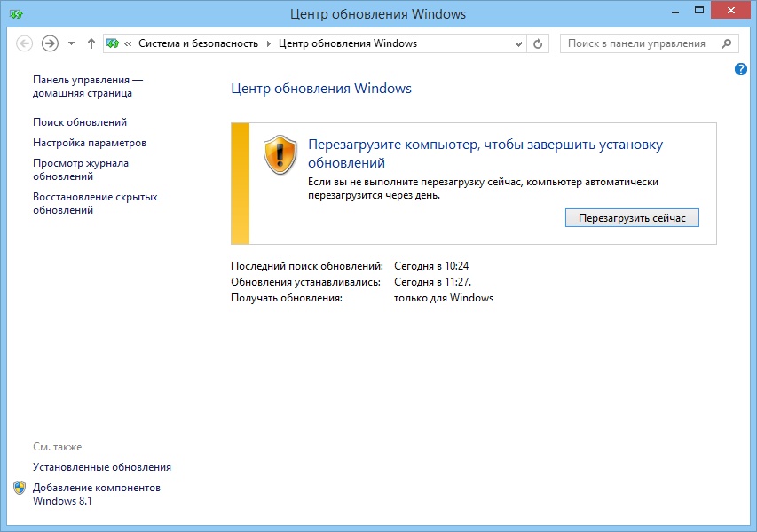Click the title bar Windows Update icon
This screenshot has width=757, height=532.
click(x=16, y=14)
